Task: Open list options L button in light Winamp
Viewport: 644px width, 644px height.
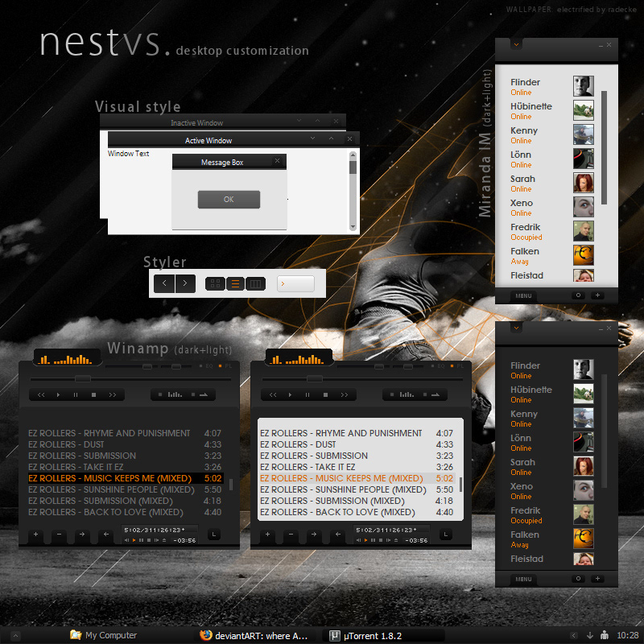Action: (445, 535)
